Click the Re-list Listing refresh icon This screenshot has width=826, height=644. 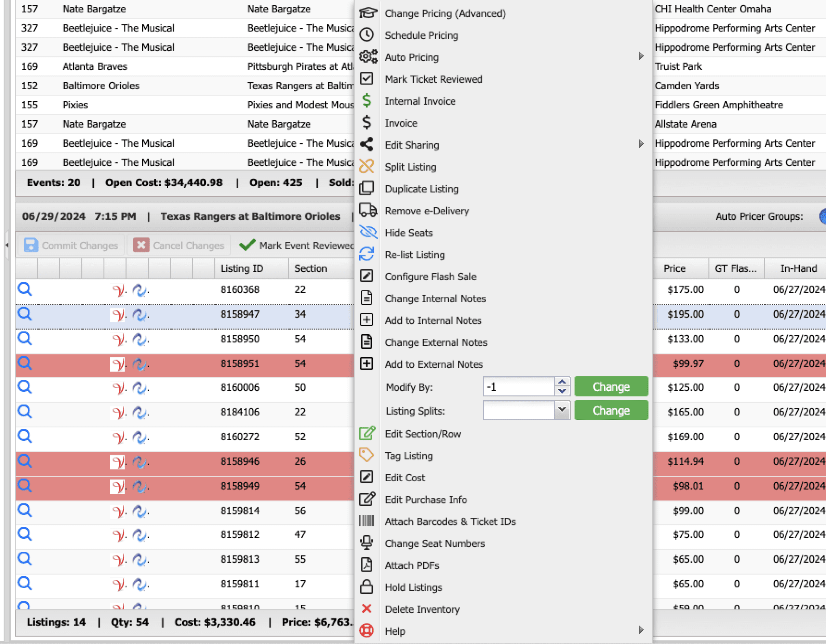tap(367, 254)
